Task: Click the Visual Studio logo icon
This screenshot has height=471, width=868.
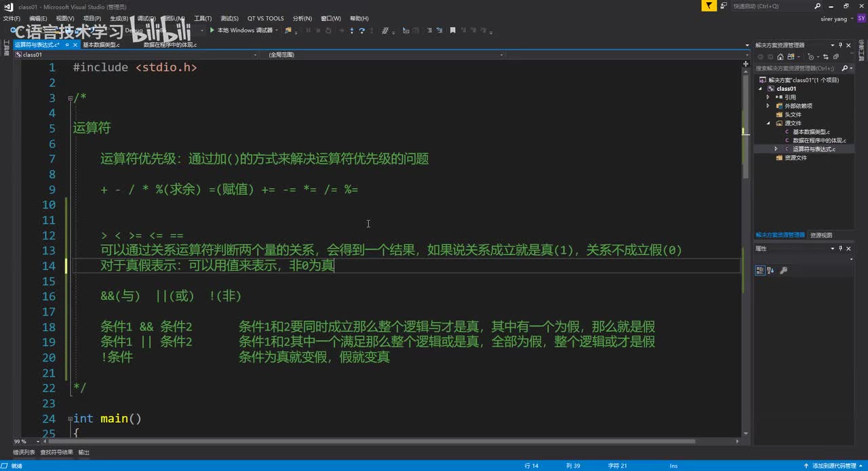Action: (8, 6)
